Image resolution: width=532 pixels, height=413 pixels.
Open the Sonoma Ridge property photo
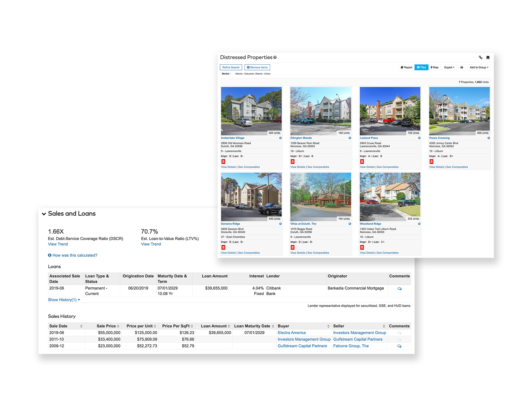(x=251, y=195)
